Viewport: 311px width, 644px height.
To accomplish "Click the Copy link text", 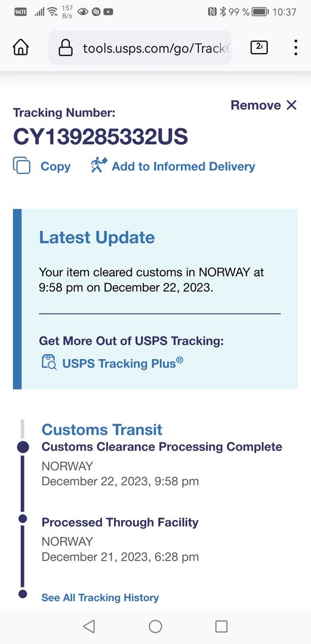I will pos(56,166).
